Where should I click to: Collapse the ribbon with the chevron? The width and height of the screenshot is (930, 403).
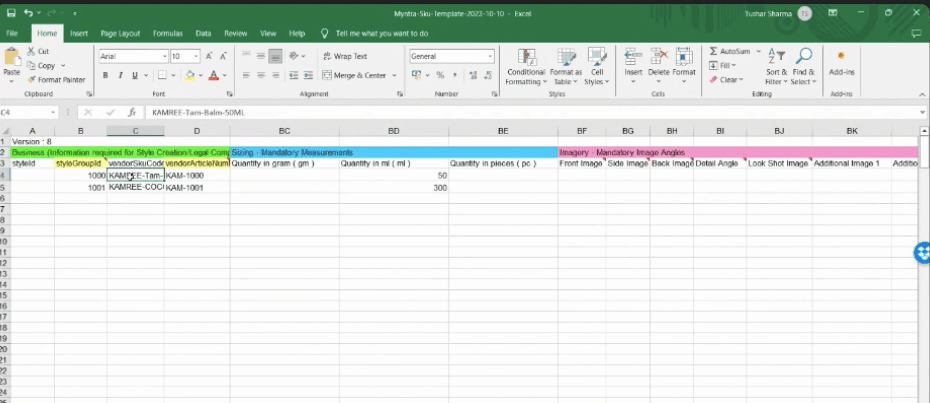point(922,94)
